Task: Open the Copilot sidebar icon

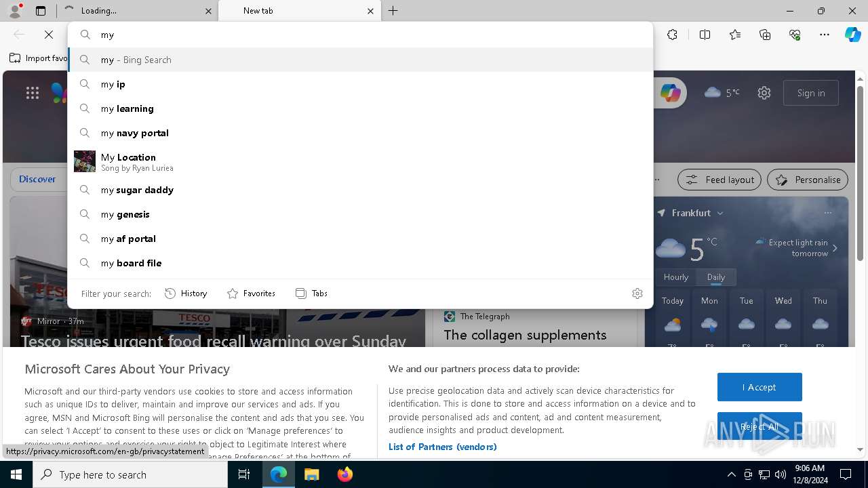Action: [x=852, y=35]
